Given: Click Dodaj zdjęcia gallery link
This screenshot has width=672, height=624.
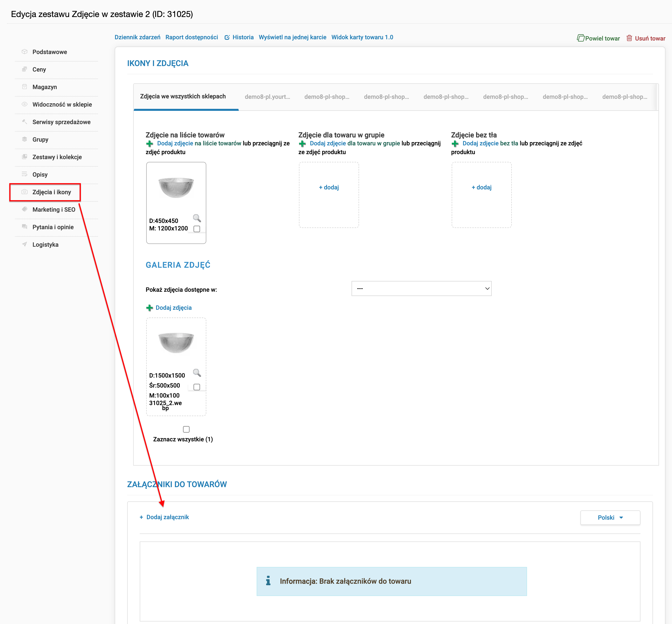Looking at the screenshot, I should (174, 308).
